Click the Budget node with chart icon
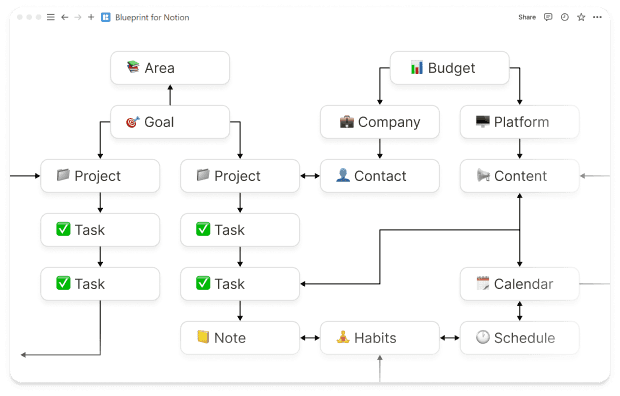The height and width of the screenshot is (396, 620). 450,68
